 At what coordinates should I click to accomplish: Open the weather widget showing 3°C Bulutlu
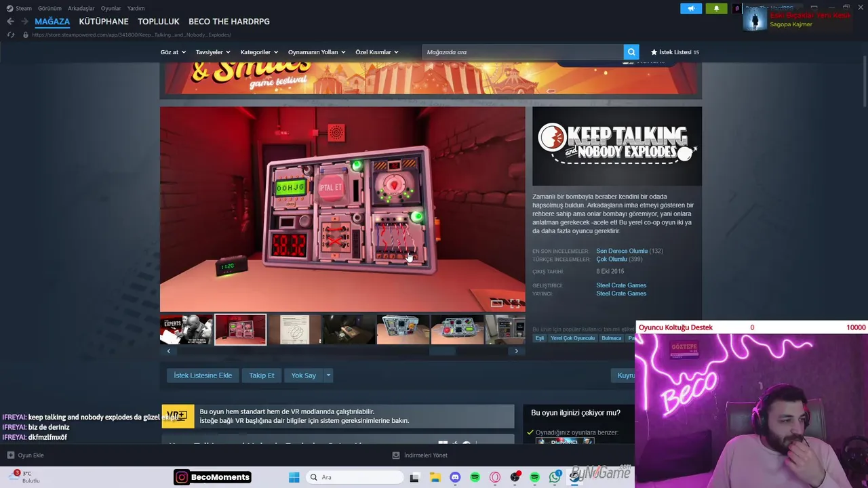point(26,477)
